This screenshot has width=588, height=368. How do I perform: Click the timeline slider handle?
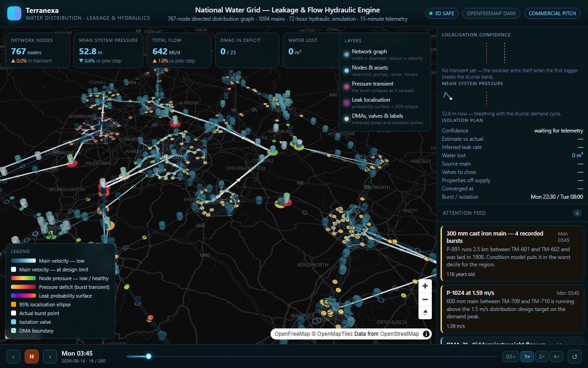tap(148, 356)
